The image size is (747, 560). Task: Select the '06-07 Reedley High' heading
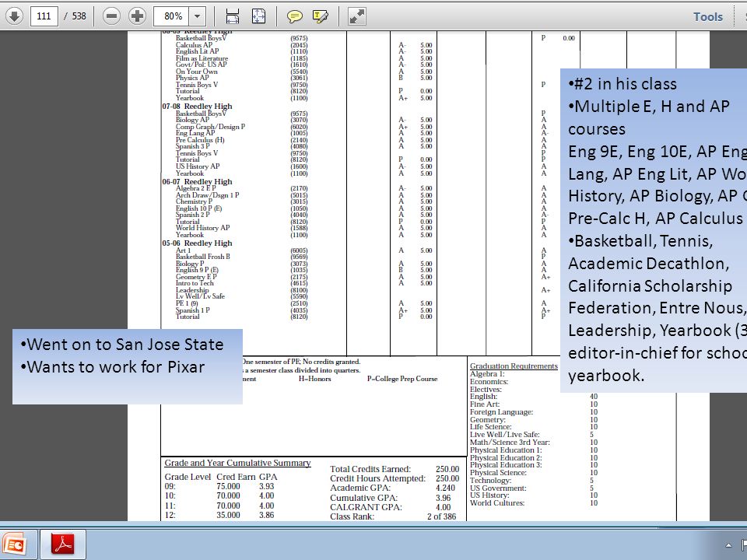click(197, 181)
